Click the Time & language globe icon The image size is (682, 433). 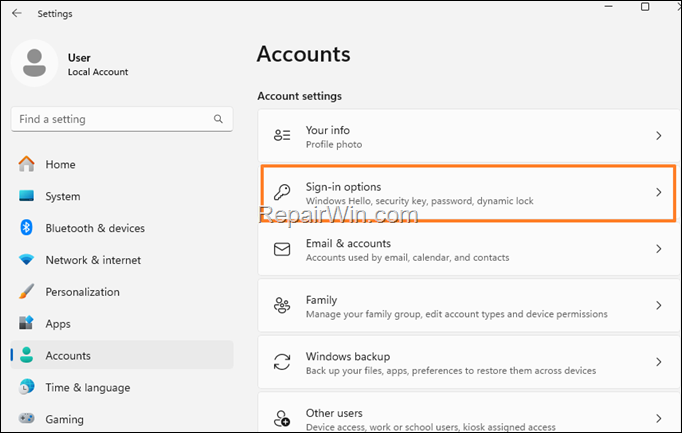click(x=27, y=386)
